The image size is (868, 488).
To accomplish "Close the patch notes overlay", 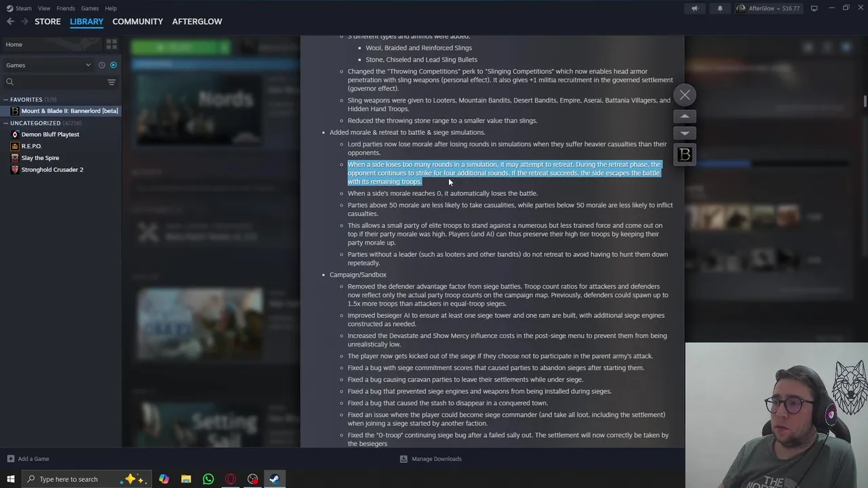I will [x=685, y=96].
